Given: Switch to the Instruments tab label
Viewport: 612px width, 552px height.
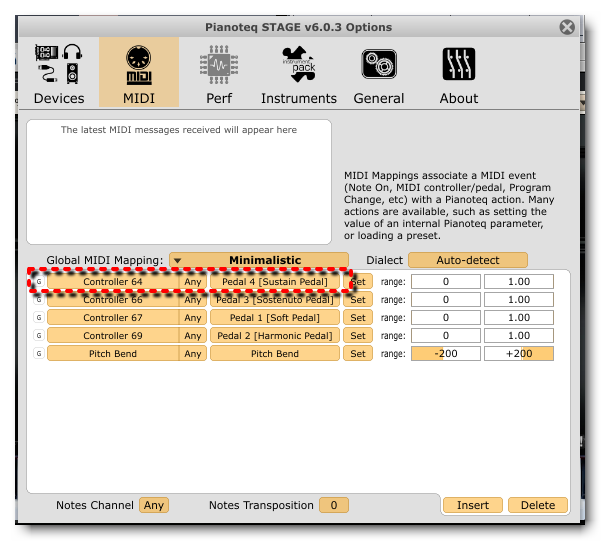Looking at the screenshot, I should pos(299,98).
